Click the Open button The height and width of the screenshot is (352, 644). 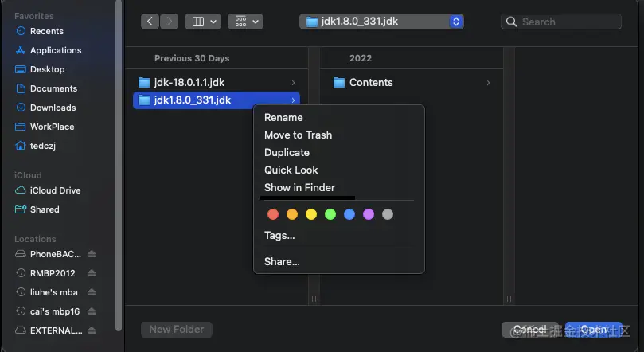tap(594, 330)
